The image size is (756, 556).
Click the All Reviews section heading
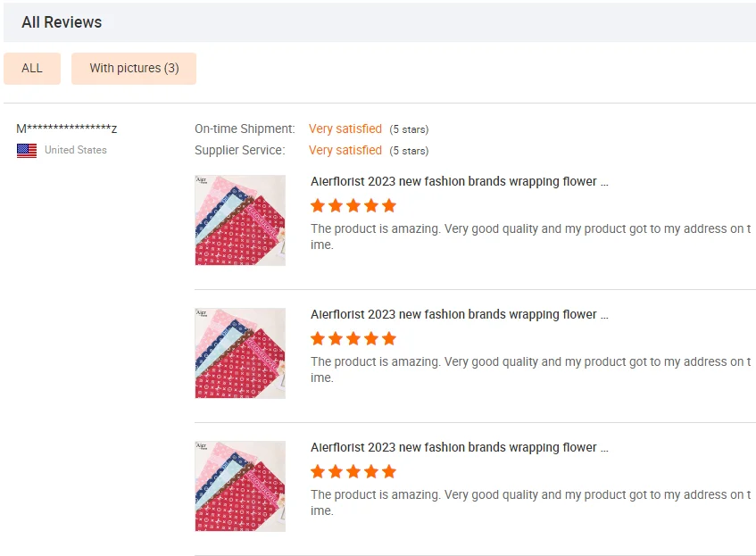click(62, 22)
